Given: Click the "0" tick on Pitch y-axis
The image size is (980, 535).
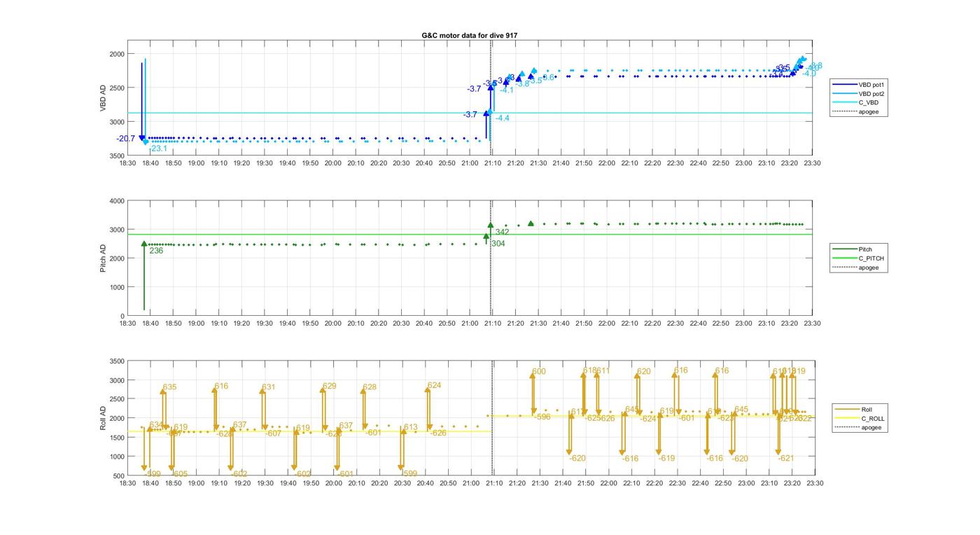Looking at the screenshot, I should [122, 317].
